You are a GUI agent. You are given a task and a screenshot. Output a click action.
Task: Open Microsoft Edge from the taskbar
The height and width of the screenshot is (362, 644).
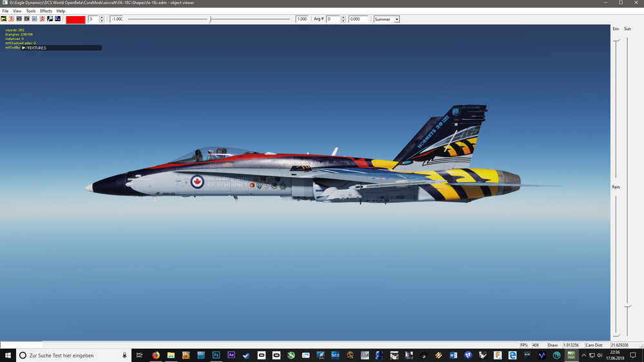(512, 356)
